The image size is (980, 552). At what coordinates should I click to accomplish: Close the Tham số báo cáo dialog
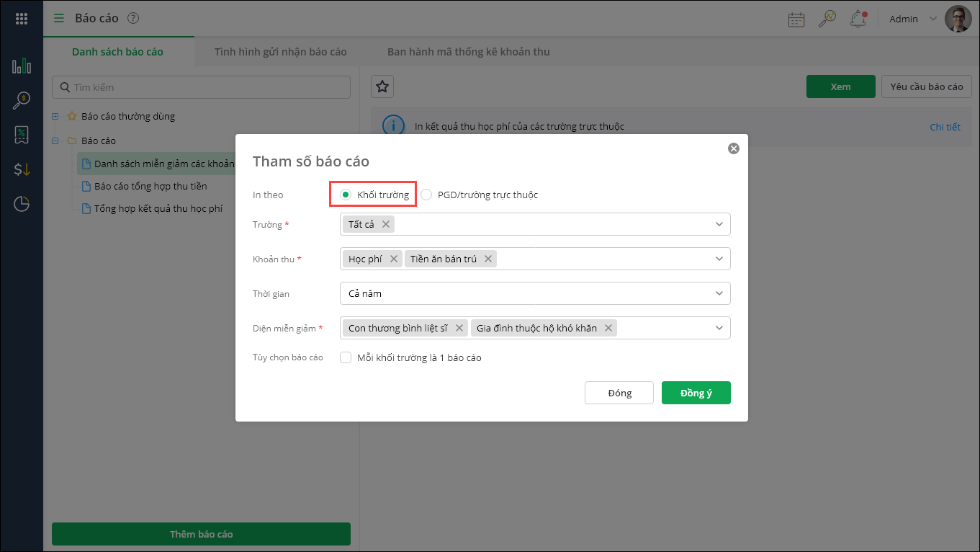point(734,148)
